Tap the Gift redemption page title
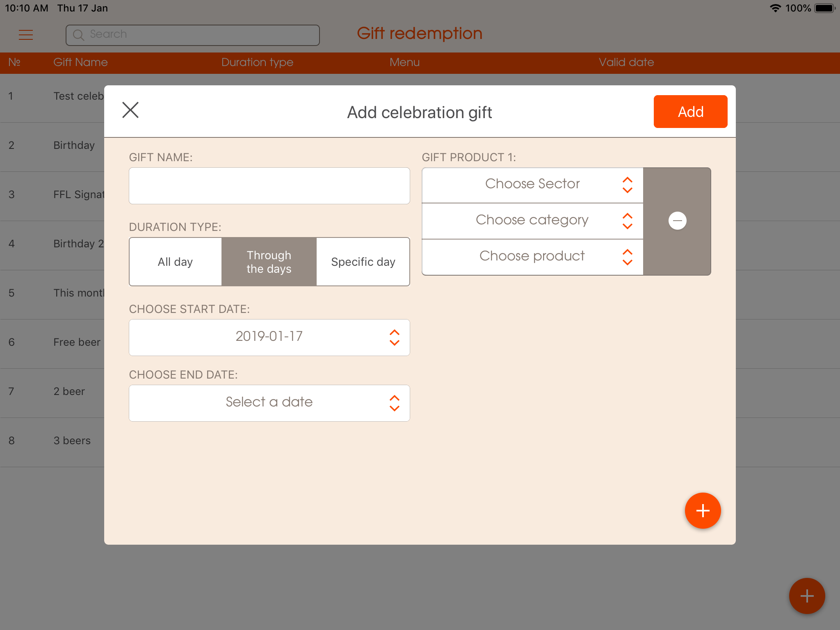Viewport: 840px width, 630px height. (x=420, y=34)
